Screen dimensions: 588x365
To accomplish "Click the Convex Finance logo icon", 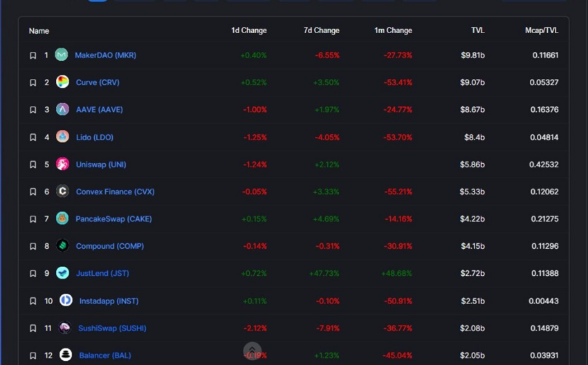I will [63, 191].
